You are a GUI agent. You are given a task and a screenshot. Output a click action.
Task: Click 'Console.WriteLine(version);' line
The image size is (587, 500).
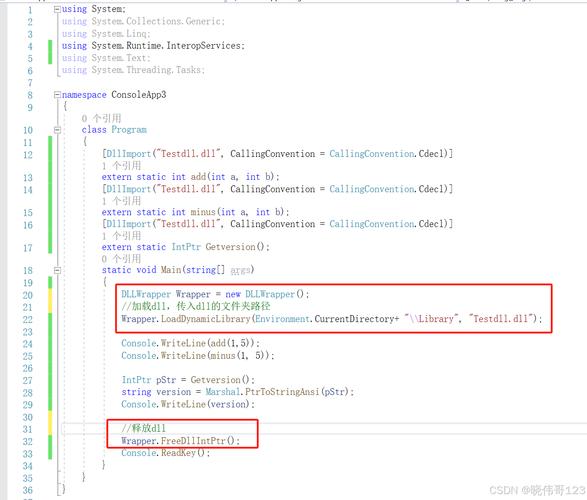[188, 404]
